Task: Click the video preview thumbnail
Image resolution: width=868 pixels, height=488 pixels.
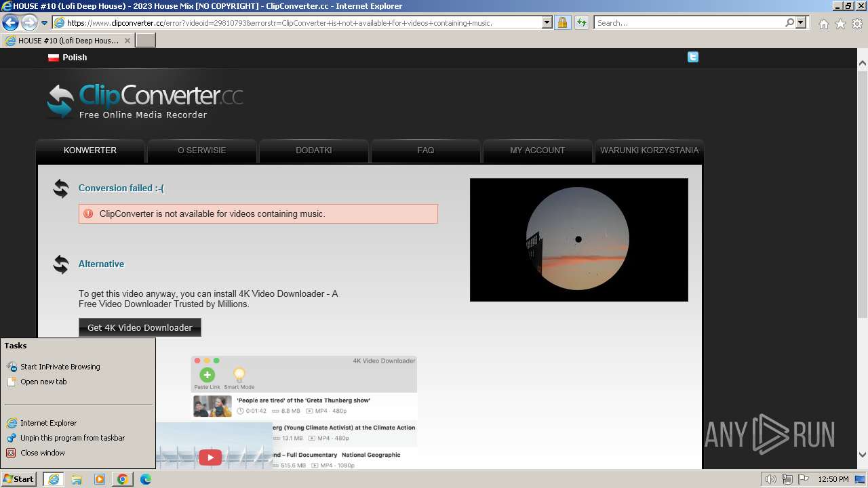Action: tap(579, 240)
